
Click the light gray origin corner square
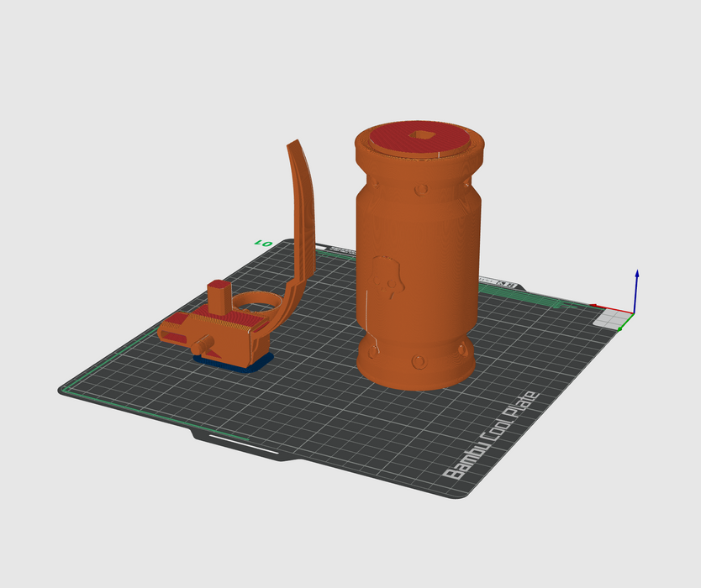click(x=611, y=318)
